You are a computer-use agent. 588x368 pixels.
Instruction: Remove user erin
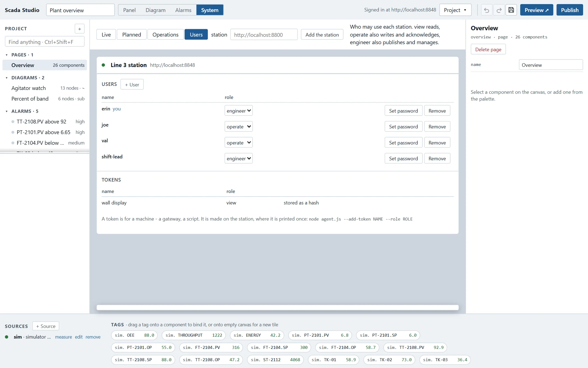[437, 111]
